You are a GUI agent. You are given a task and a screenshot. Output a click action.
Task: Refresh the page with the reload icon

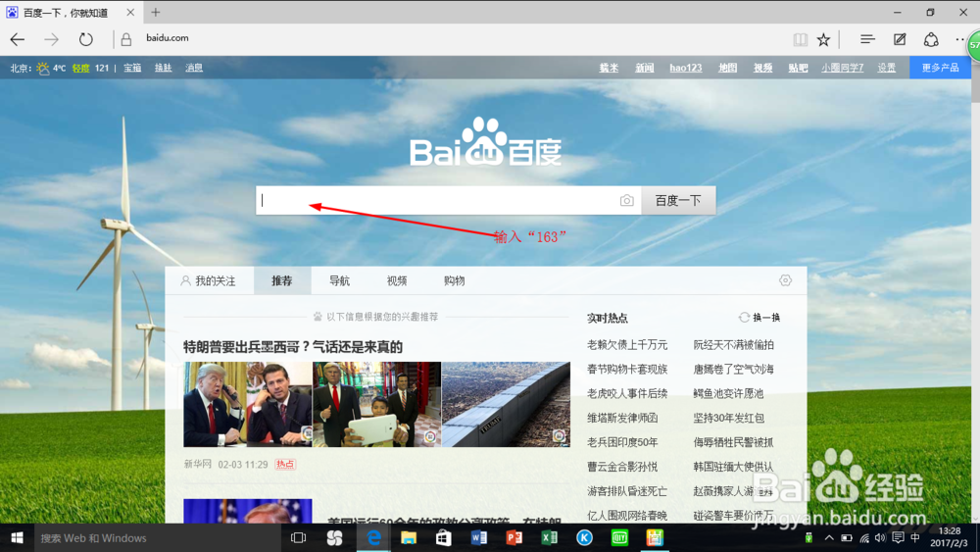pos(85,39)
